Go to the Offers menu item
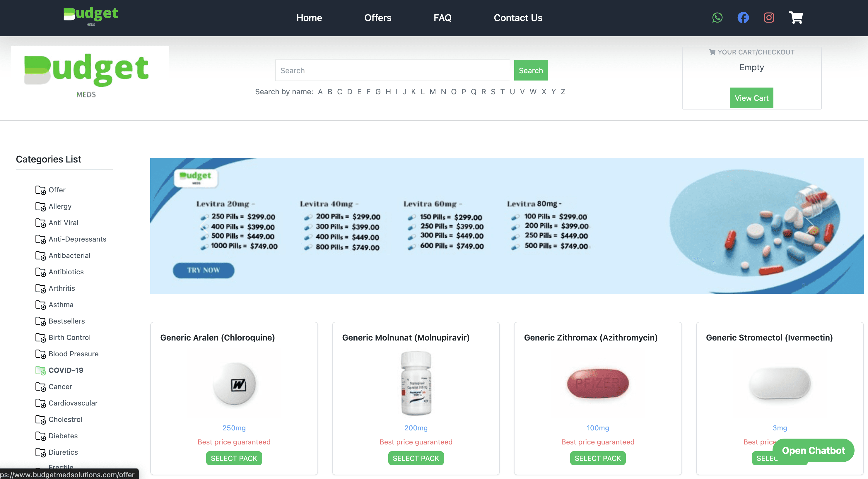 tap(377, 18)
